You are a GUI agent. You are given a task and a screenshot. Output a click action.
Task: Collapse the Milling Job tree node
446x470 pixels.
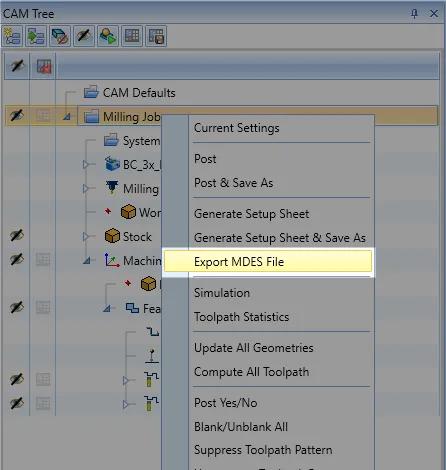click(67, 117)
